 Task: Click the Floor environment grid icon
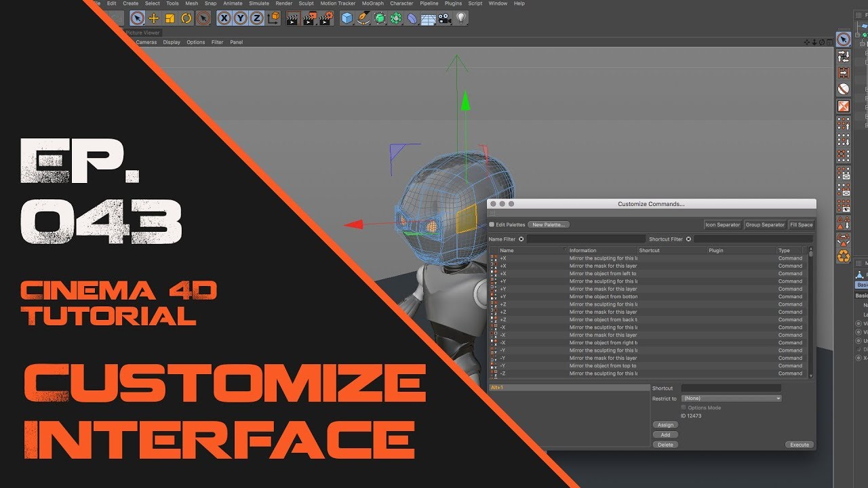coord(429,19)
